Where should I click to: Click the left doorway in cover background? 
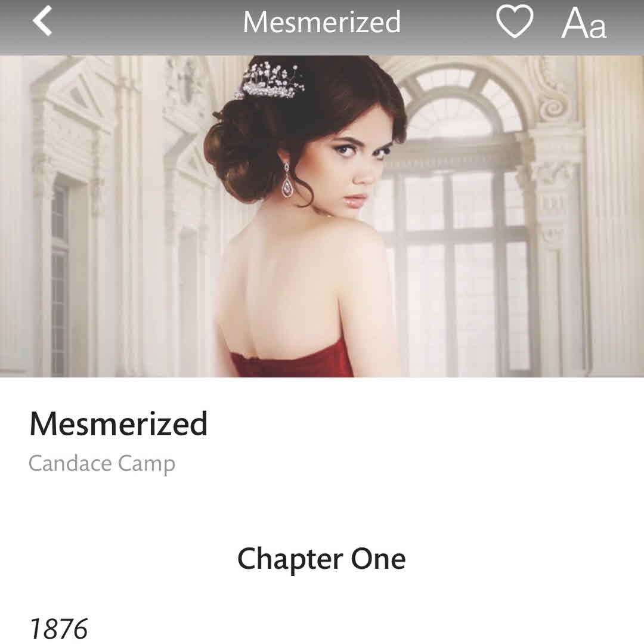click(61, 275)
